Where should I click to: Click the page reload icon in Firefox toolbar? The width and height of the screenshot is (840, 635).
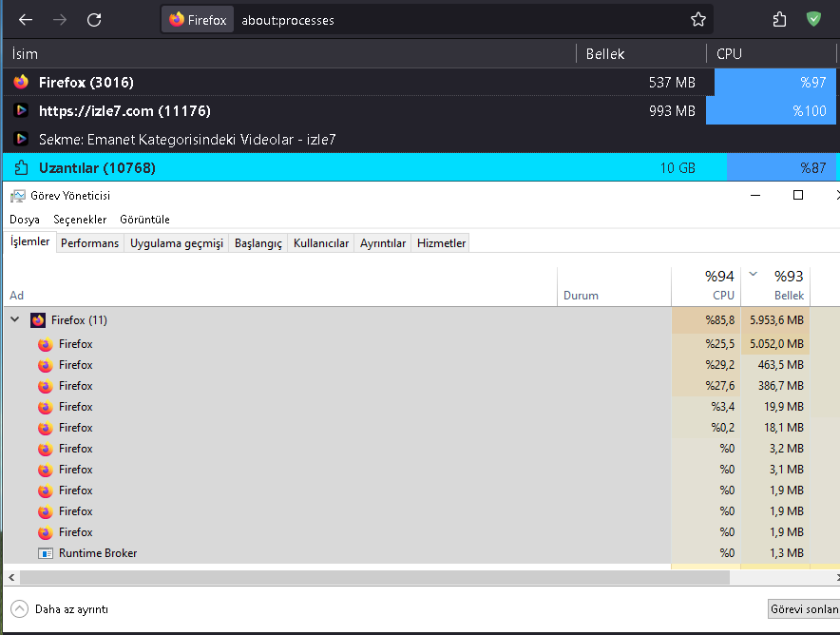pos(94,19)
